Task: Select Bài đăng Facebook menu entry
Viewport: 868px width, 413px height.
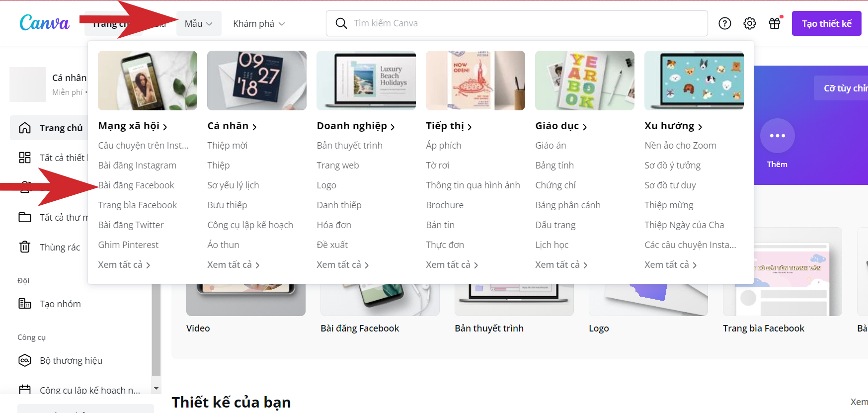Action: (136, 185)
